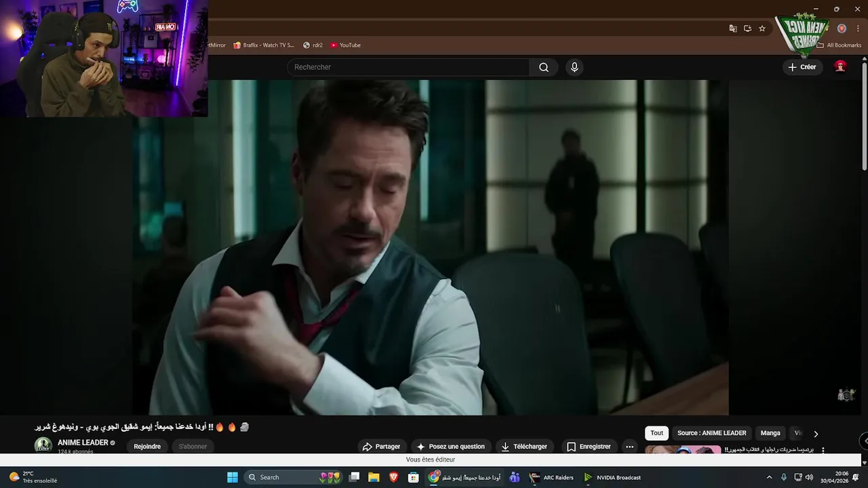Click the translate page icon in address bar
Screen dimensions: 868x488
(733, 28)
